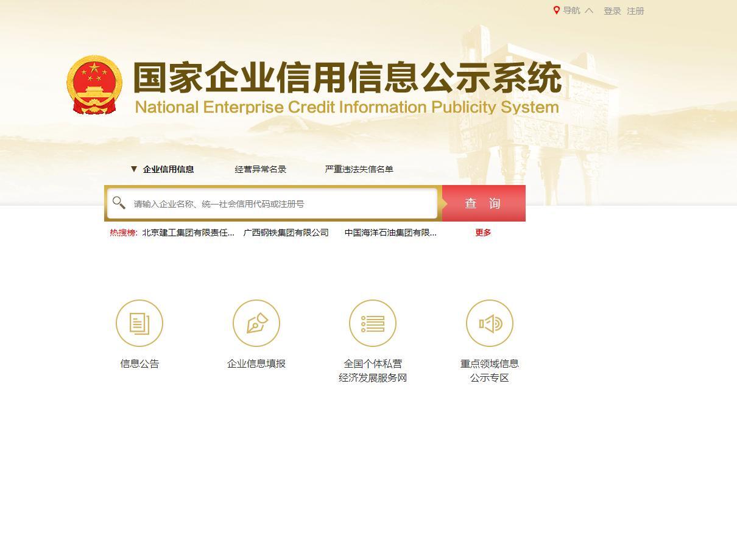737x560 pixels.
Task: Open hot search 广西钢铁集团有限公司
Action: [x=286, y=233]
